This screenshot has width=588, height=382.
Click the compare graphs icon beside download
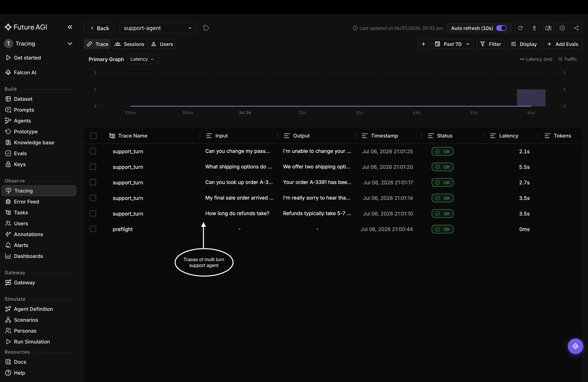click(548, 28)
